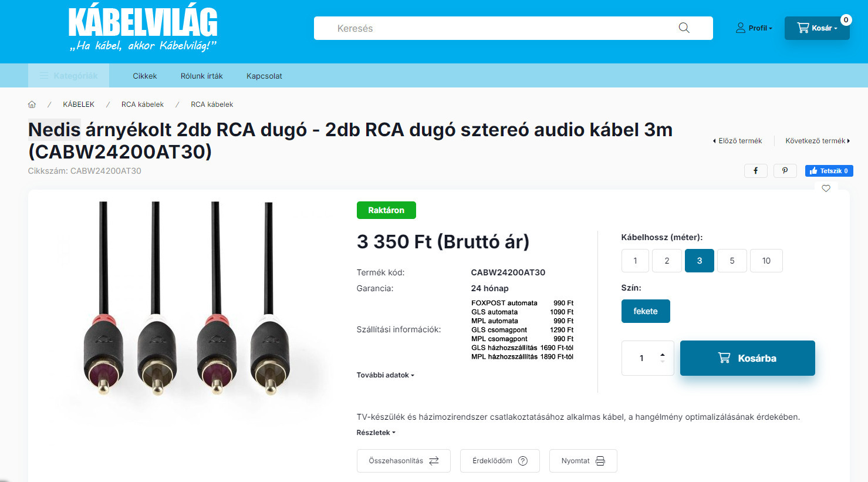The height and width of the screenshot is (482, 868).
Task: Click the Facebook Tetszik like button
Action: [x=829, y=171]
